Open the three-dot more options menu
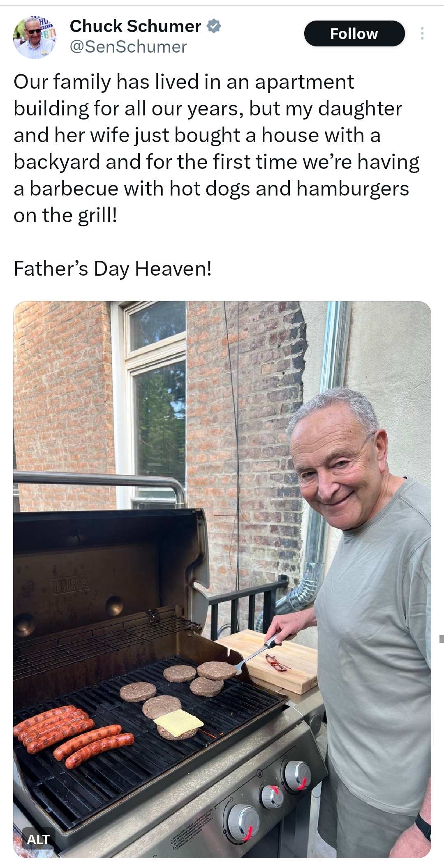 point(422,34)
